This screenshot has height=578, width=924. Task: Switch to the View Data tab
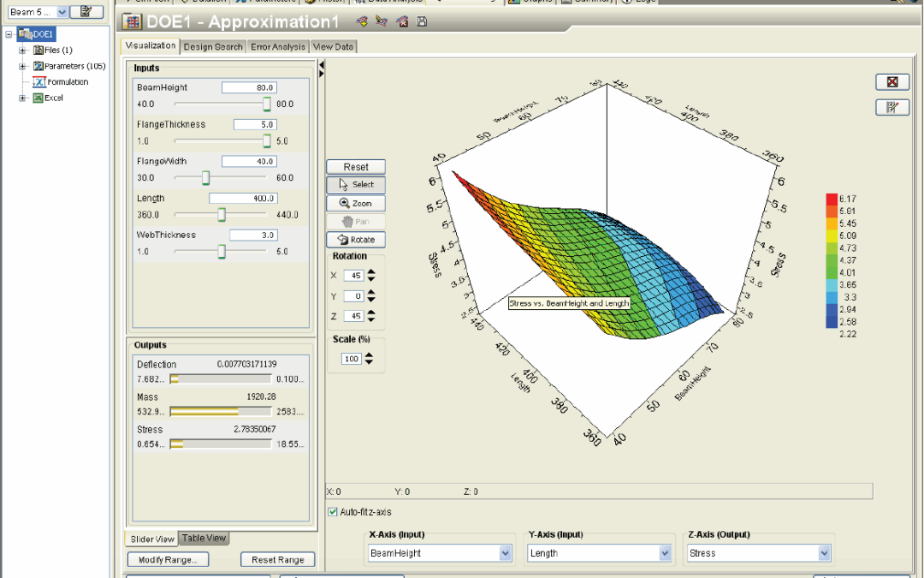[334, 46]
